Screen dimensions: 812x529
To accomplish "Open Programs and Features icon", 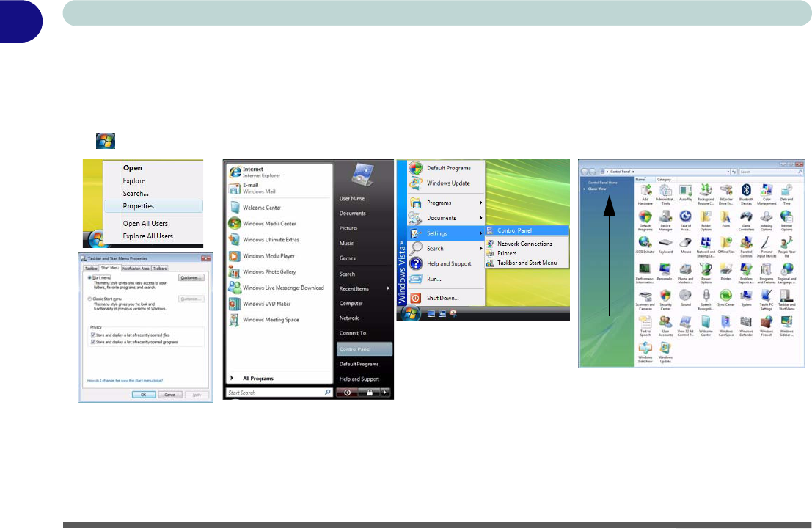I will 767,274.
